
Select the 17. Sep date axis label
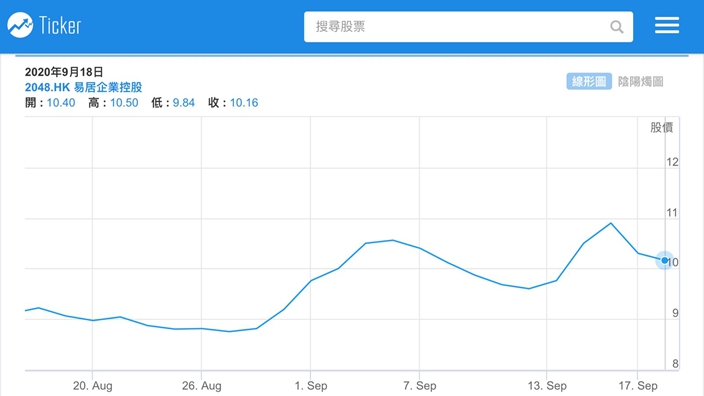coord(638,386)
